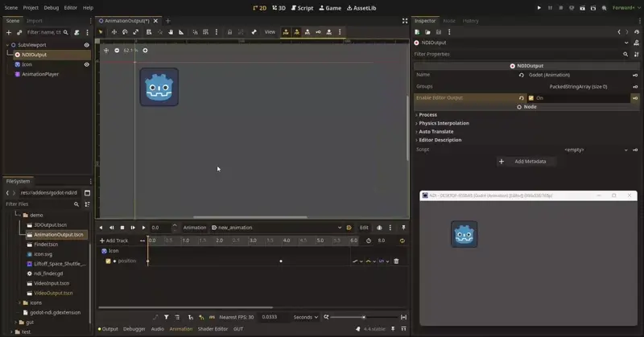Play the animation forward
Screen dimensions: 644x337
tap(143, 228)
